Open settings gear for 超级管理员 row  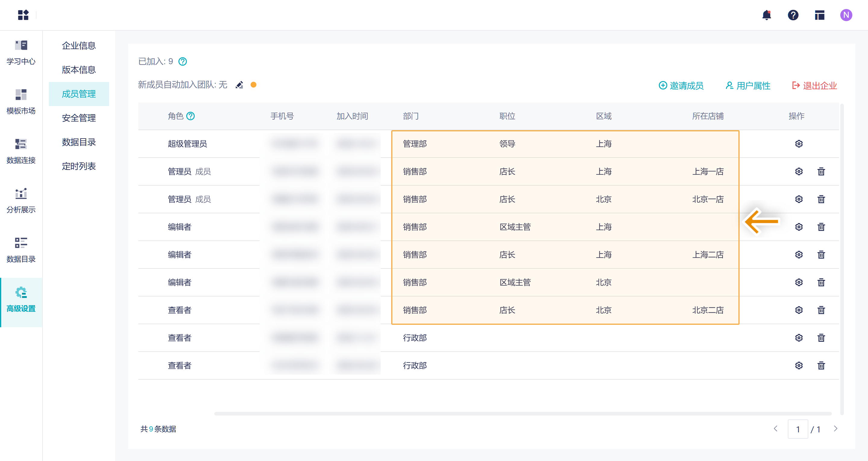point(799,144)
